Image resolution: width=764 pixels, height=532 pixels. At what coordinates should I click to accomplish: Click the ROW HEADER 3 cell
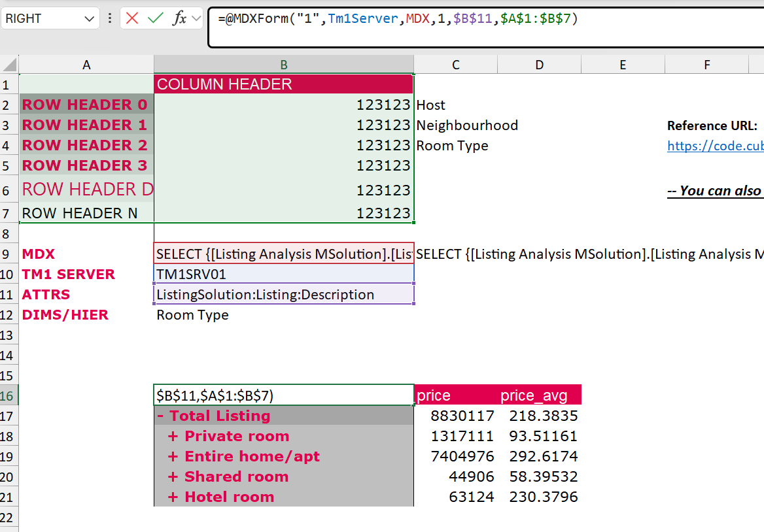(86, 165)
